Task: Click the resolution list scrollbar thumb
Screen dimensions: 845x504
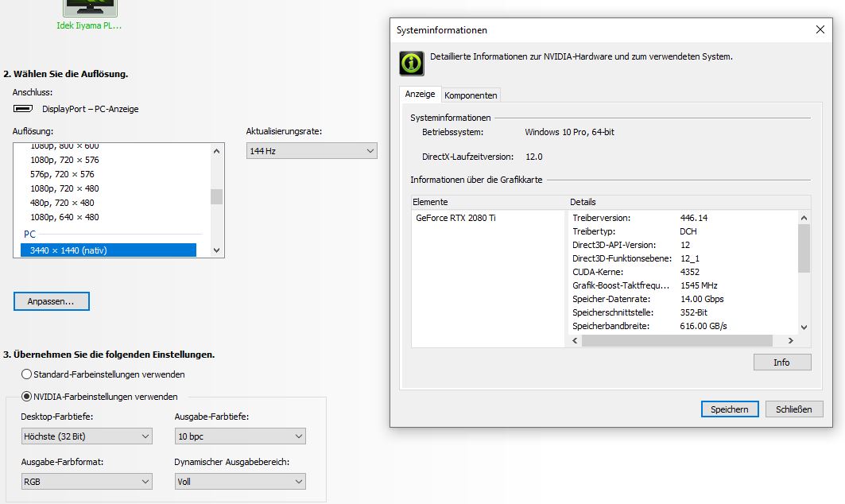Action: pyautogui.click(x=217, y=196)
